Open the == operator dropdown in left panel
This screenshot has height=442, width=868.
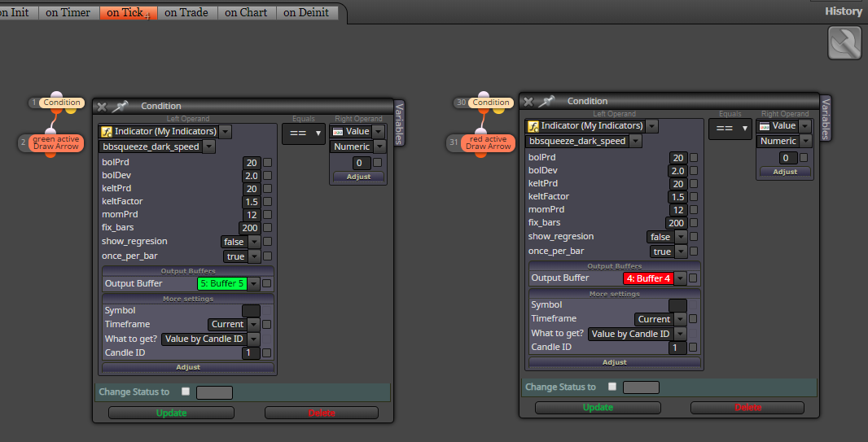point(304,133)
